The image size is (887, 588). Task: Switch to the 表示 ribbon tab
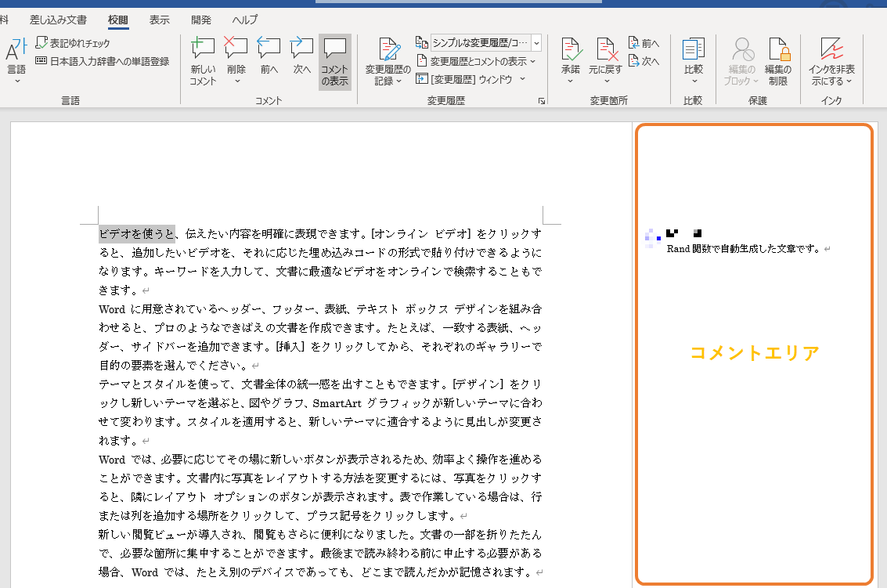coord(159,20)
